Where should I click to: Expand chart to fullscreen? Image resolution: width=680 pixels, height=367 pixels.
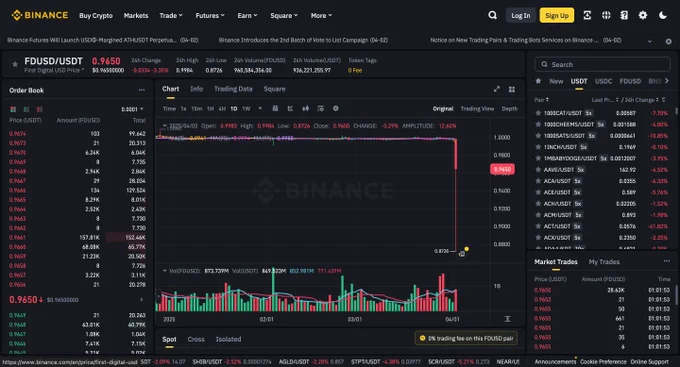pyautogui.click(x=497, y=89)
